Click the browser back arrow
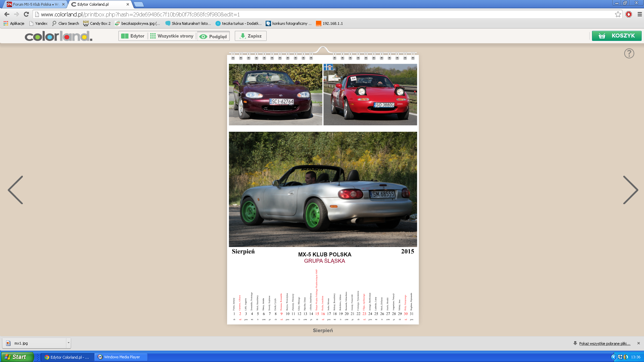Image resolution: width=644 pixels, height=362 pixels. point(7,14)
